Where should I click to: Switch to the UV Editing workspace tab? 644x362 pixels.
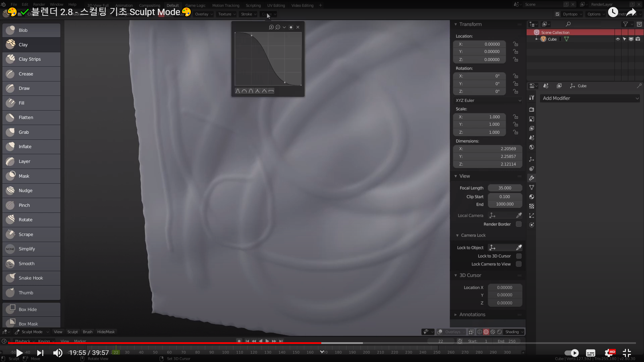(x=276, y=5)
